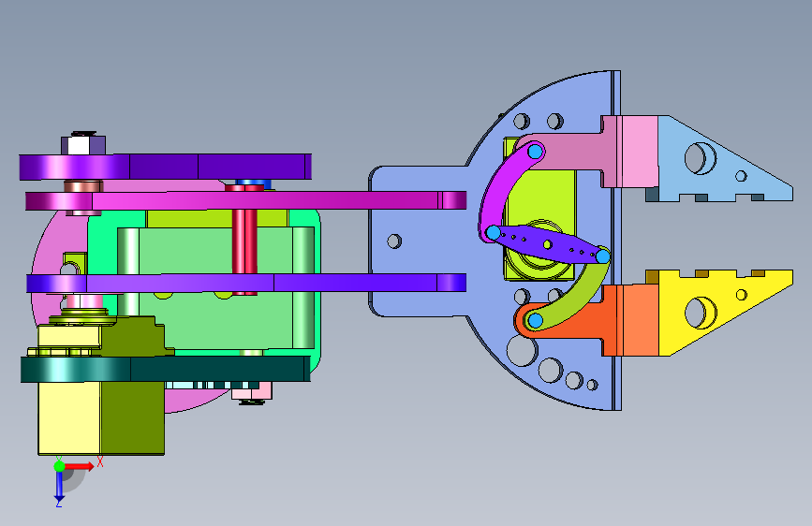Image resolution: width=812 pixels, height=526 pixels.
Task: Select the red X axis arrow
Action: (79, 466)
